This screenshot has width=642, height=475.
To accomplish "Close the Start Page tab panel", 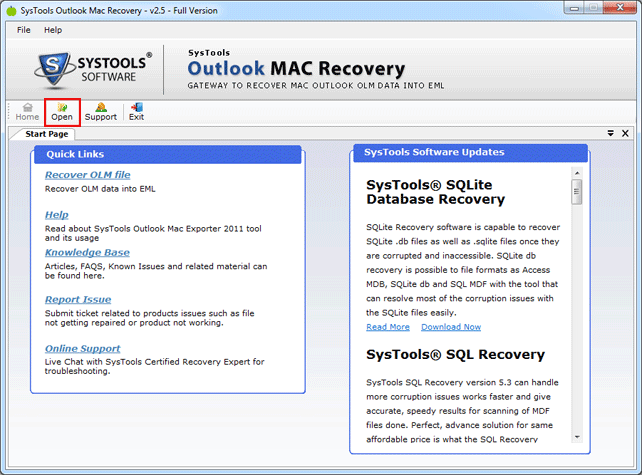I will coord(625,133).
